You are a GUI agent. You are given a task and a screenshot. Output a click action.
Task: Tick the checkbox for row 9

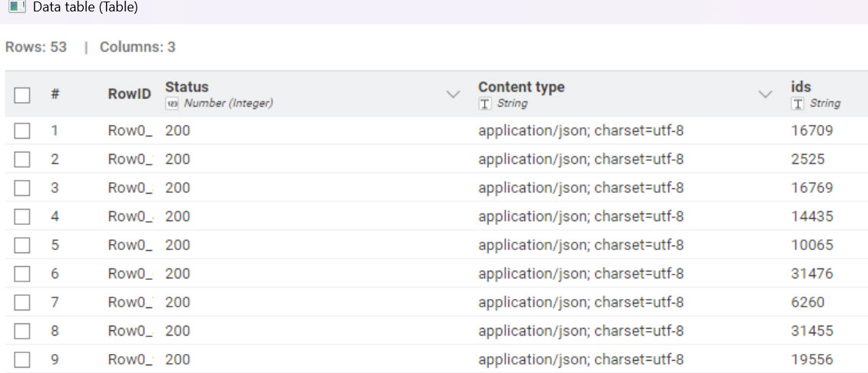tap(22, 359)
